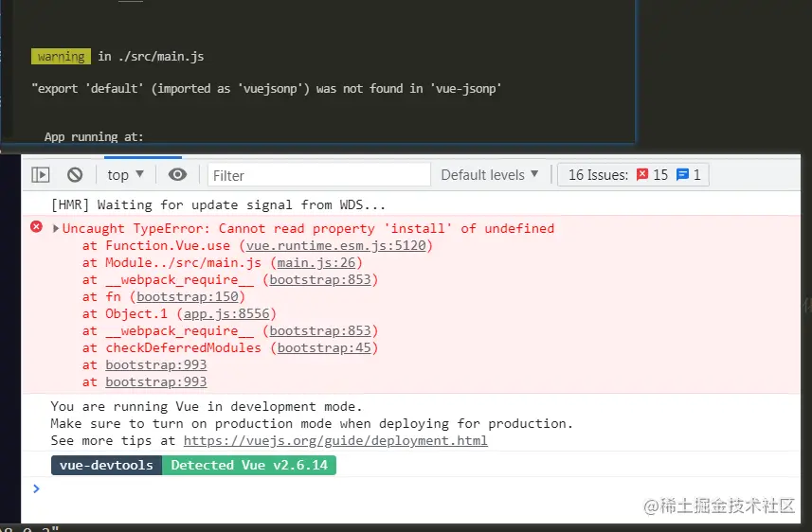Click the vue-devtools badge

(107, 465)
